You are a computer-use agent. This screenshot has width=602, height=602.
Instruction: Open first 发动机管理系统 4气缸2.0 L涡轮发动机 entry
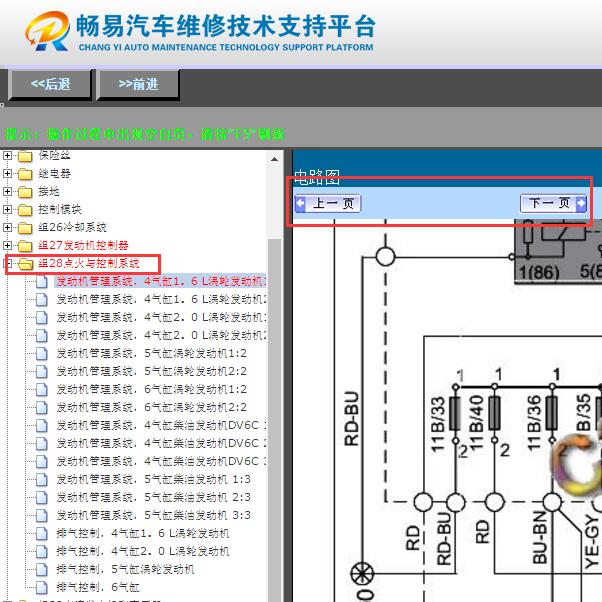pyautogui.click(x=161, y=317)
